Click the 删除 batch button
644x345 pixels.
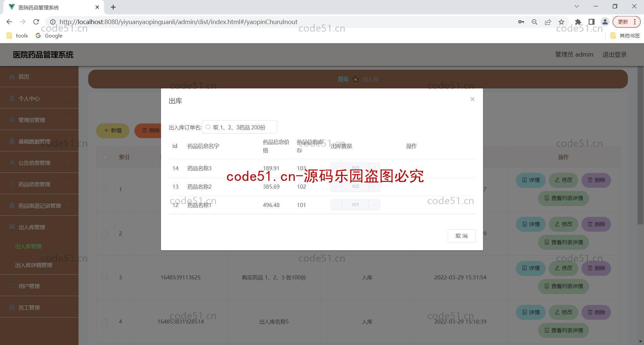148,131
